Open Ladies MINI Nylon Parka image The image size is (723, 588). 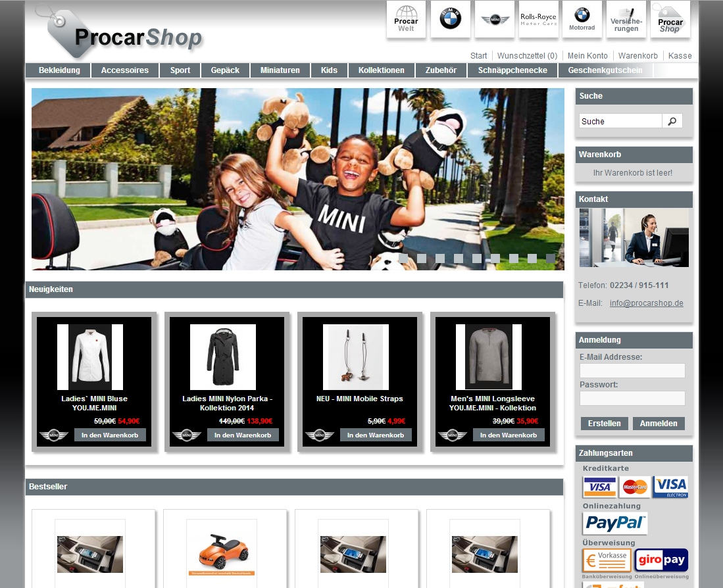pos(223,357)
